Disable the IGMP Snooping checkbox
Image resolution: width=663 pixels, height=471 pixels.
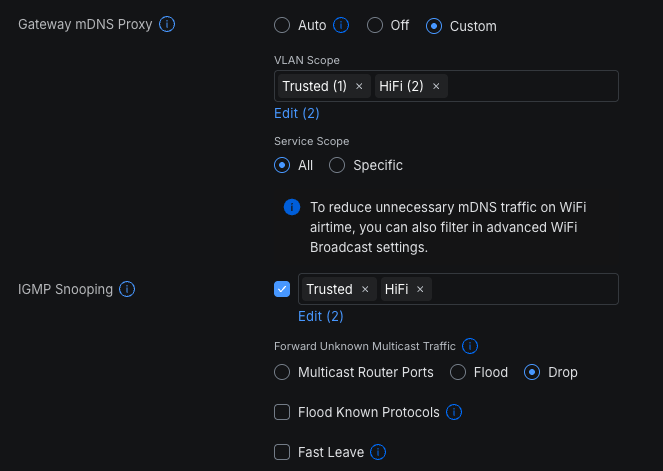pos(282,290)
